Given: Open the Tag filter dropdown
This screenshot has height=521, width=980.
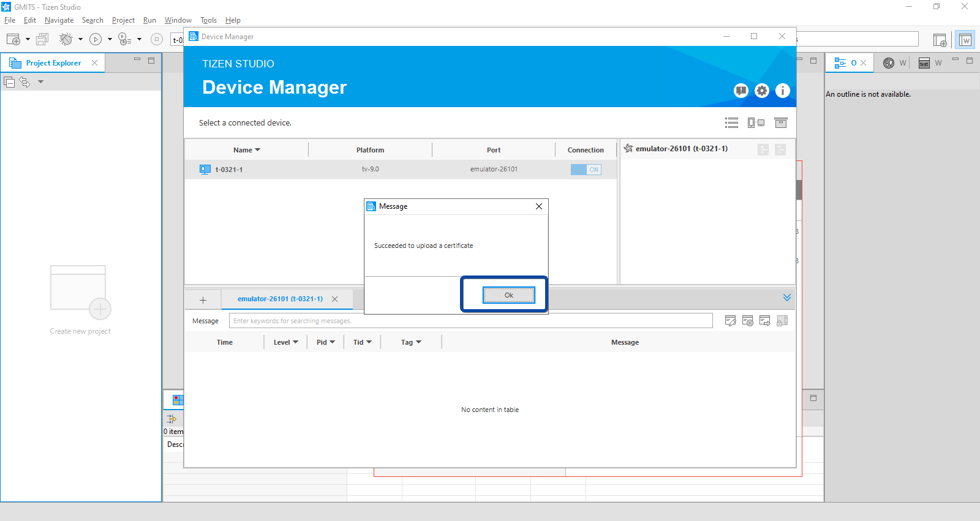Looking at the screenshot, I should point(411,342).
